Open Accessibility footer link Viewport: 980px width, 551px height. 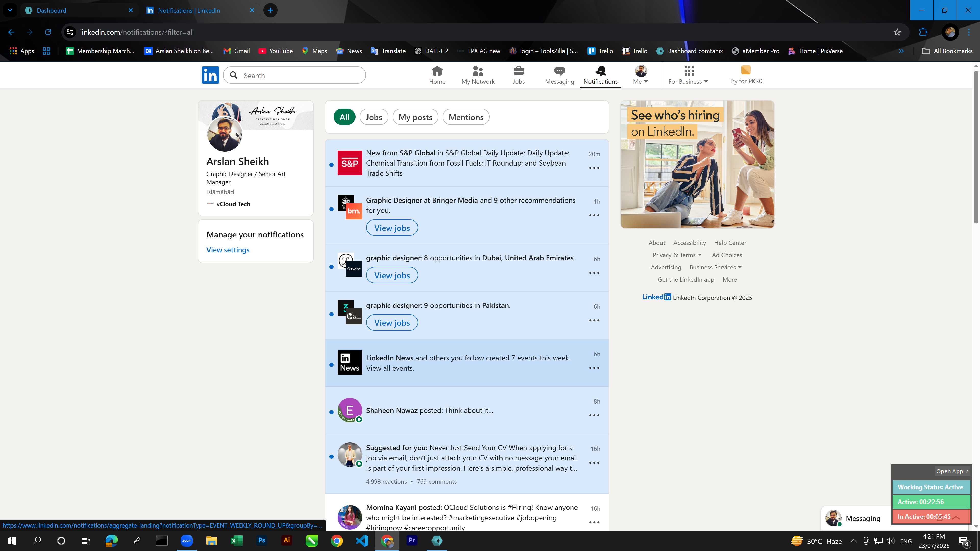[689, 243]
